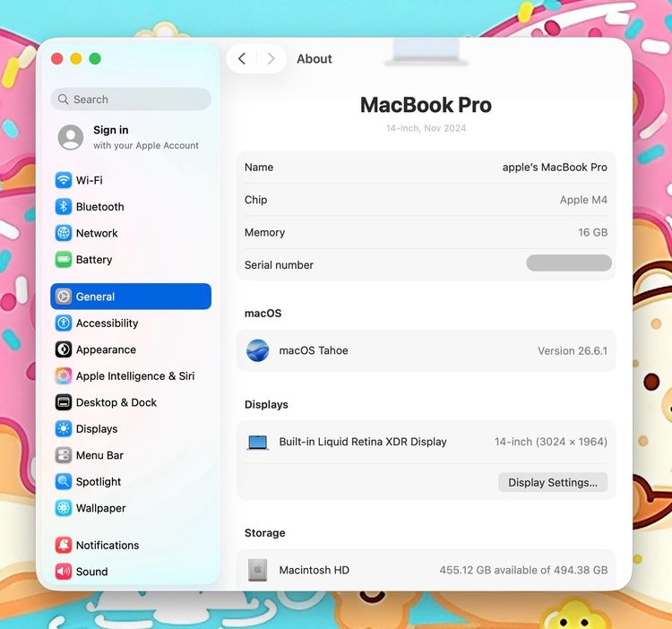The image size is (672, 629).
Task: Open Wi-Fi settings
Action: pyautogui.click(x=131, y=180)
